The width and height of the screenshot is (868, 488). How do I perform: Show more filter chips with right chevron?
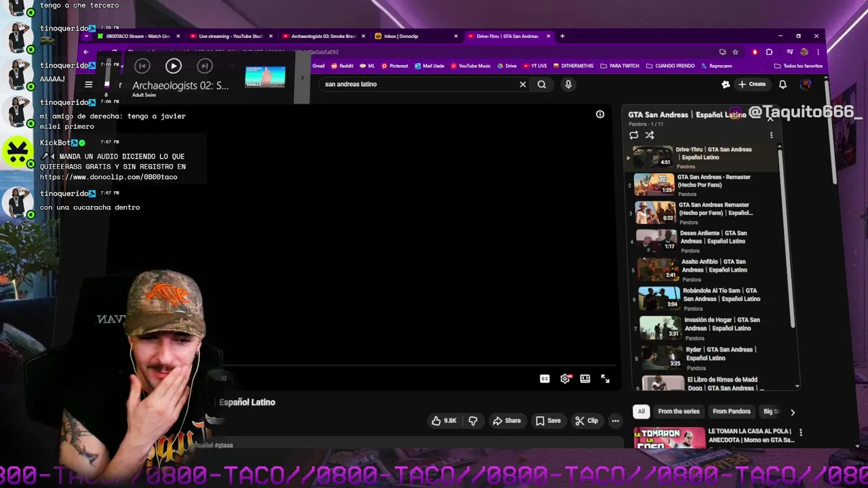(792, 411)
